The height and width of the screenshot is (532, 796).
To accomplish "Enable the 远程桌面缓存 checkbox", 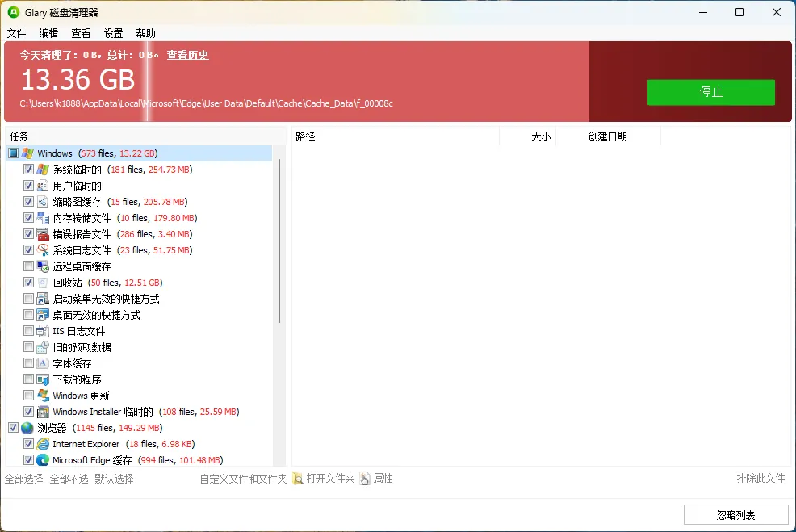I will (28, 266).
